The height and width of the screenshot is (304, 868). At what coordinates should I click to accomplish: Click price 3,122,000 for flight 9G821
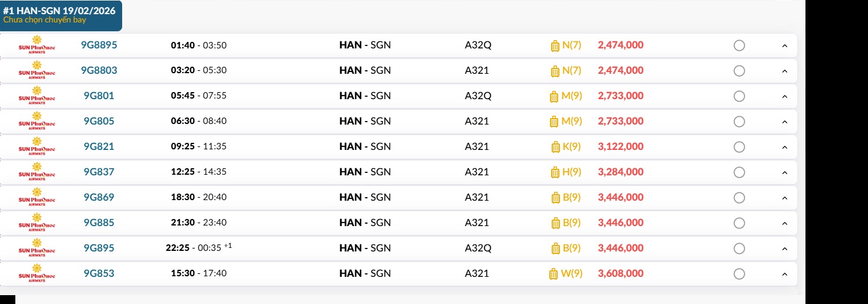(620, 146)
